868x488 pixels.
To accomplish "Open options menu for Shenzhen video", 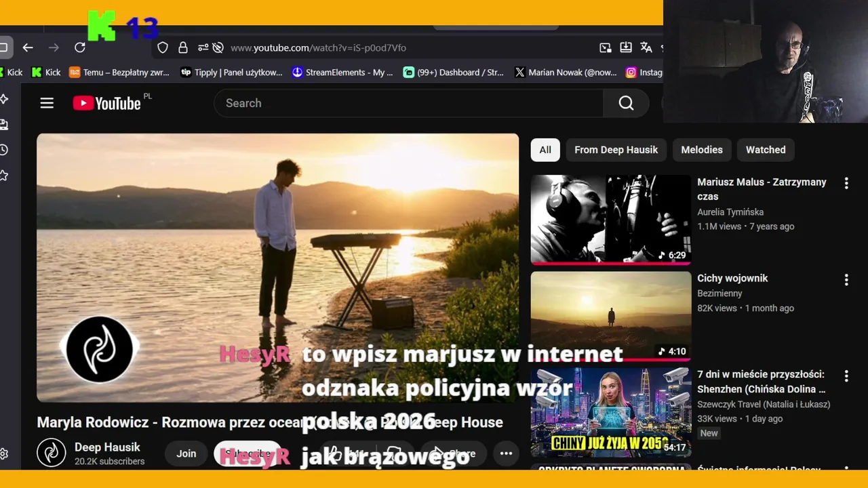I will [x=846, y=375].
